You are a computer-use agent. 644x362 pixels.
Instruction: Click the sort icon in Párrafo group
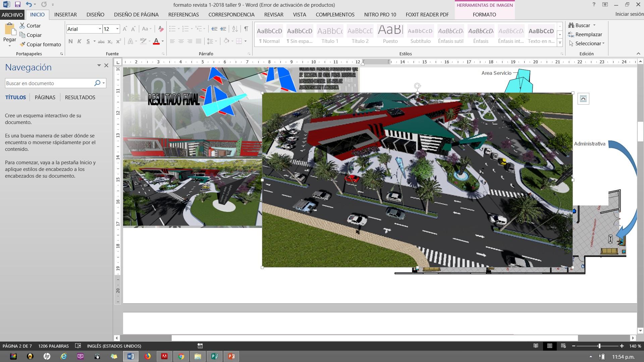235,29
